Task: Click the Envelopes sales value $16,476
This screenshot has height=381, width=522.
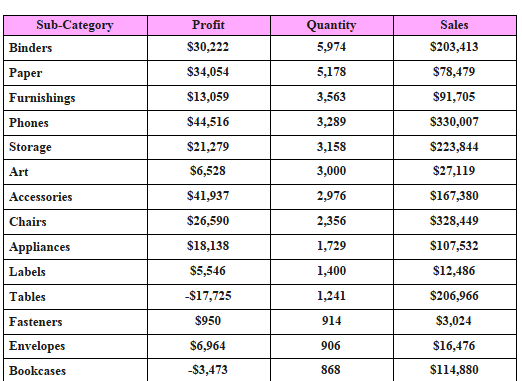Action: coord(454,346)
